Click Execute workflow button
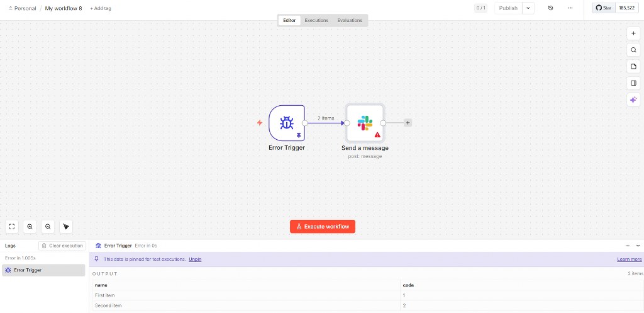The width and height of the screenshot is (644, 313). [x=323, y=227]
